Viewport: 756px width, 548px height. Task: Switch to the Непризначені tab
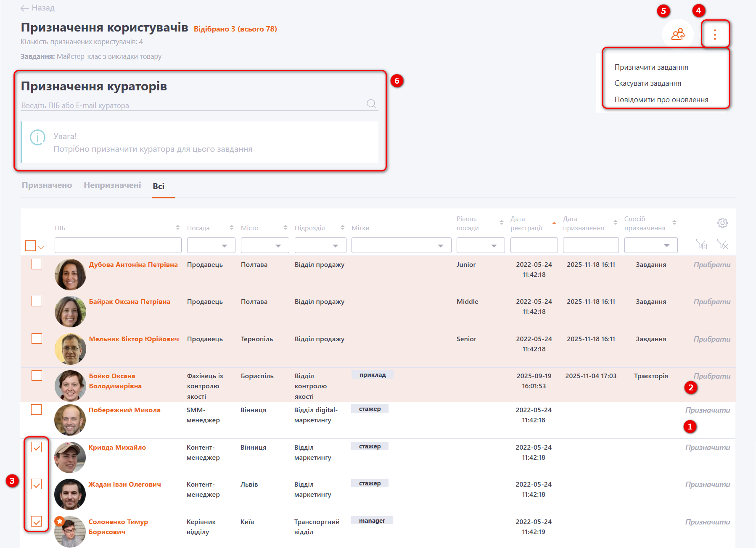tap(112, 185)
